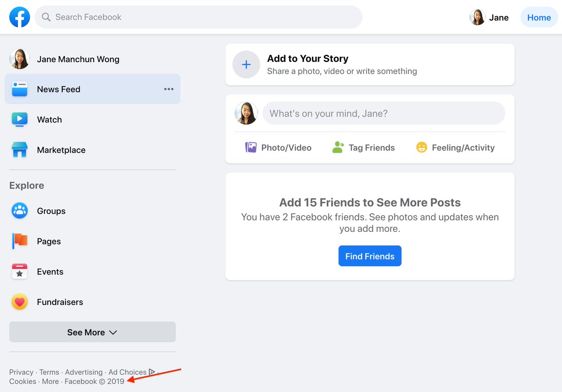Click the Fundraisers heart icon

(20, 302)
